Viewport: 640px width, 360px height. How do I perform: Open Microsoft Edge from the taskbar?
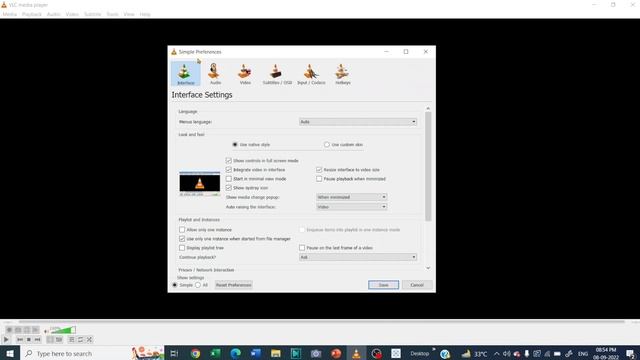[236, 353]
